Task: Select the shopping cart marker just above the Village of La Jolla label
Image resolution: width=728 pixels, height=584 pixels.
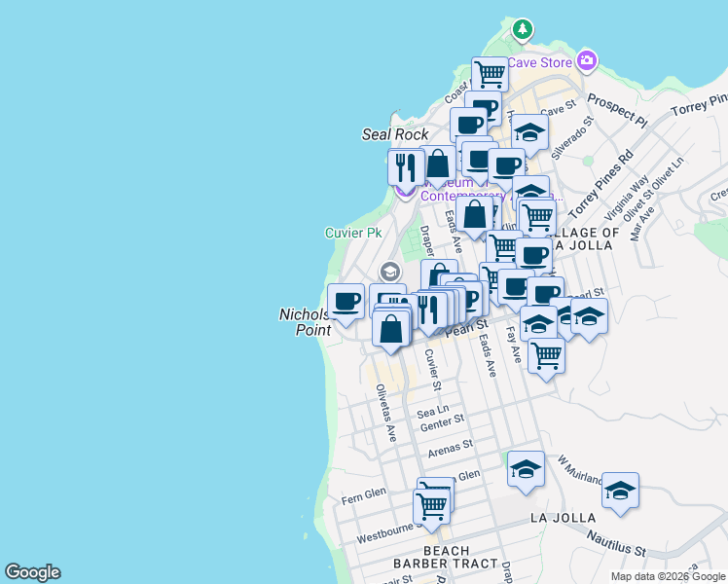Action: (537, 218)
